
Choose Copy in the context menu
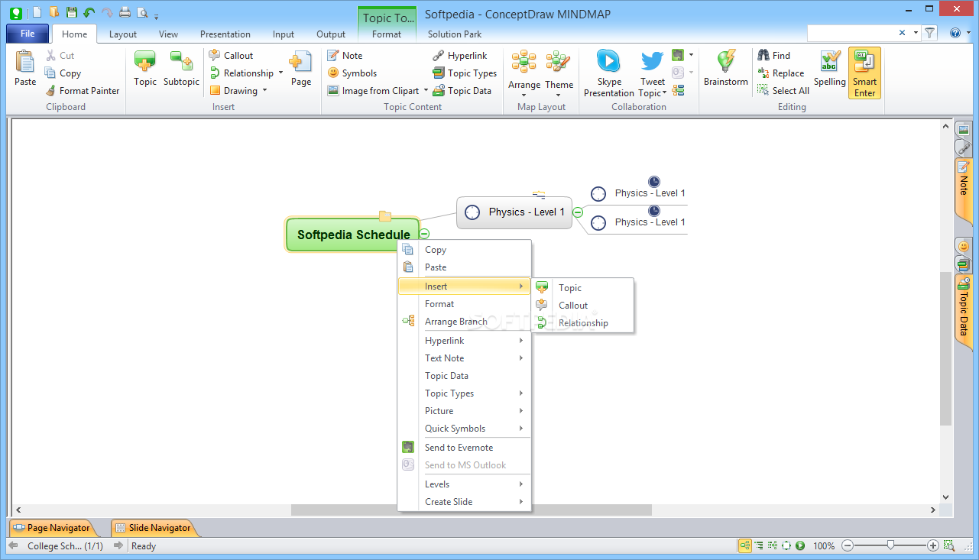pos(464,250)
